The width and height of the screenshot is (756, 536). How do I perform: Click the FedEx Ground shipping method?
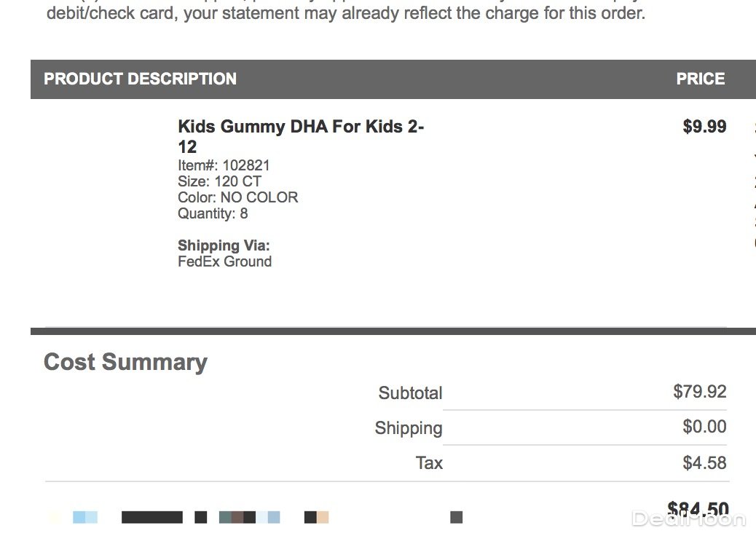pyautogui.click(x=224, y=261)
